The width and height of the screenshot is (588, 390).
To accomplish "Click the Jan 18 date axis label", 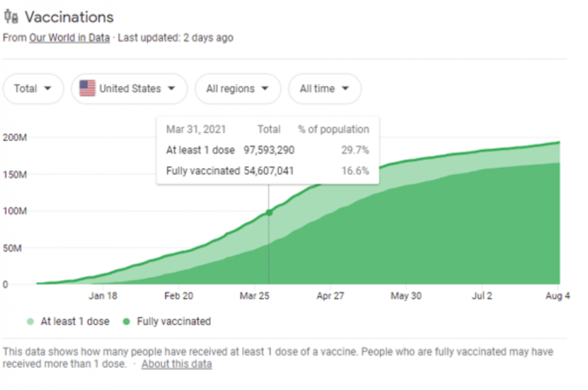I will tap(103, 296).
